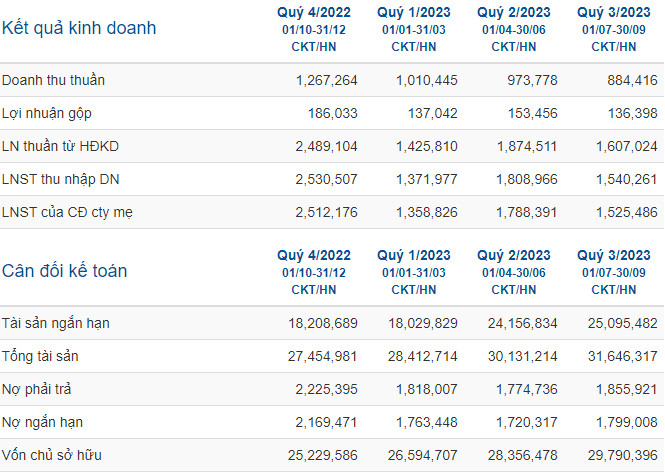Click the Tài sản ngắn hạn row label
The image size is (665, 474).
click(x=56, y=323)
